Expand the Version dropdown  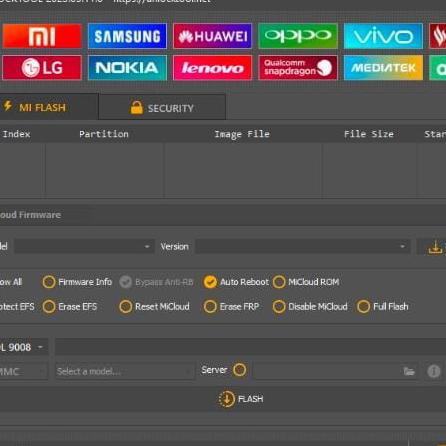(303, 247)
